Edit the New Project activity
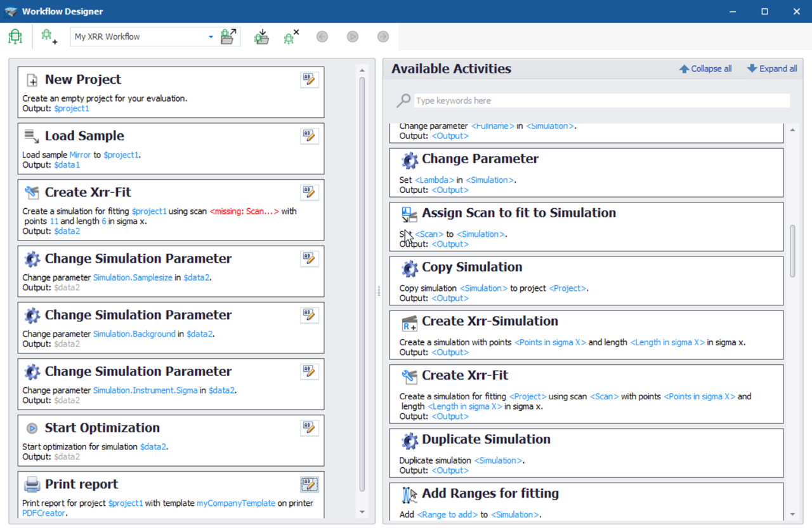This screenshot has height=532, width=812. coord(310,79)
